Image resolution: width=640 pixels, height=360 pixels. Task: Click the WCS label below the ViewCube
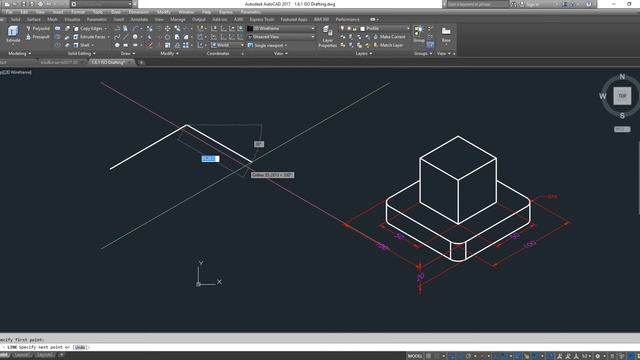(x=622, y=129)
